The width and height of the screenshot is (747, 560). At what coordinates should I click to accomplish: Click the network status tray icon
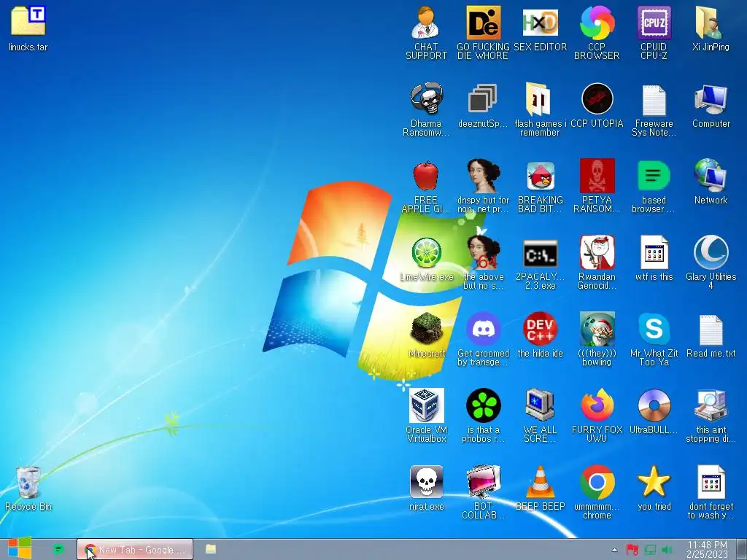[x=650, y=550]
